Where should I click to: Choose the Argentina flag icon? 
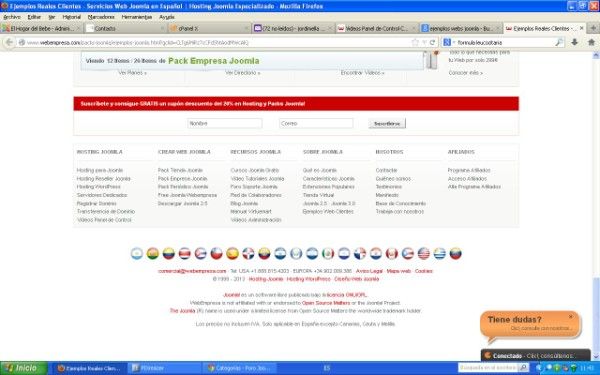pyautogui.click(x=137, y=253)
